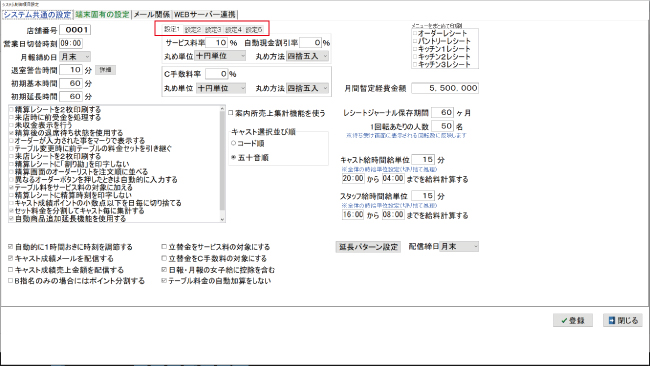
Task: Click the スタッフ給時間給単位 minutes field
Action: (x=423, y=196)
